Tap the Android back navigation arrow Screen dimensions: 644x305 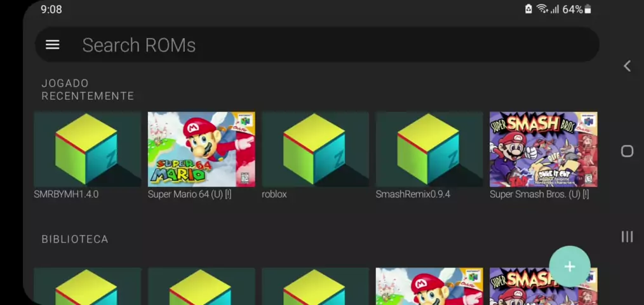627,66
